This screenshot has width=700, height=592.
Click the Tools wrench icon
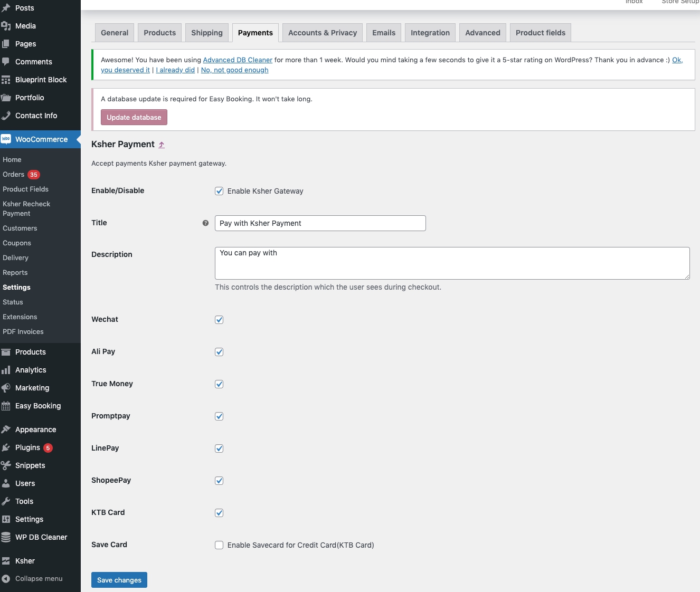coord(6,501)
